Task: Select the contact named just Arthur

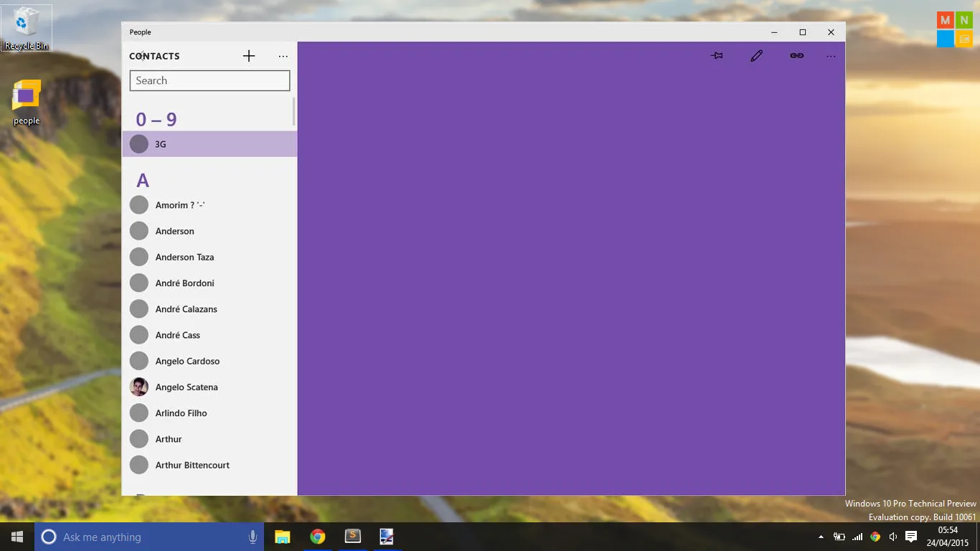Action: point(209,439)
